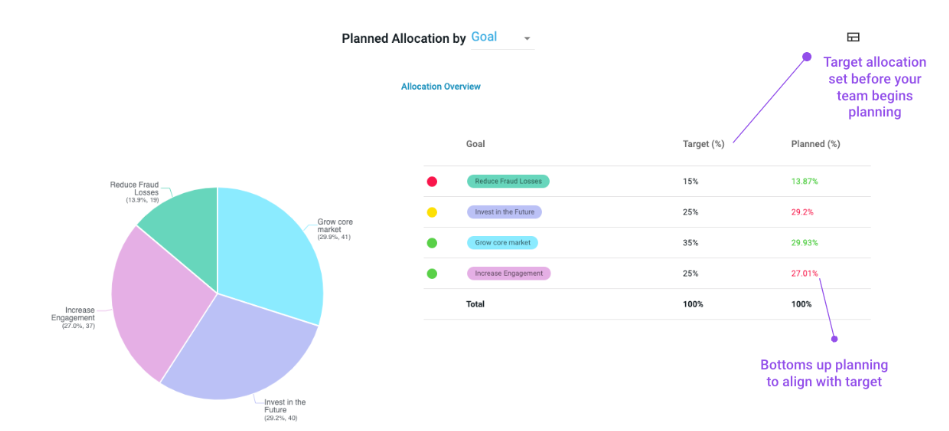The width and height of the screenshot is (949, 431).
Task: Click the 15% target value
Action: point(691,181)
